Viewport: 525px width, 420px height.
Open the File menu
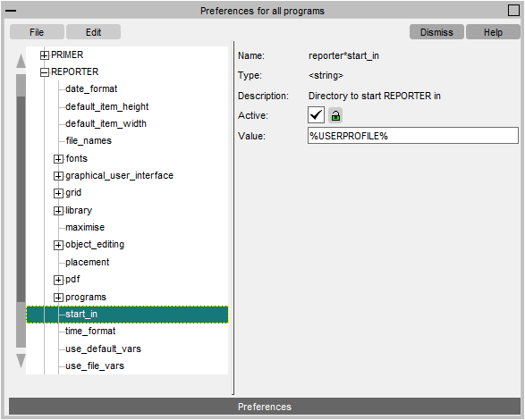point(37,32)
